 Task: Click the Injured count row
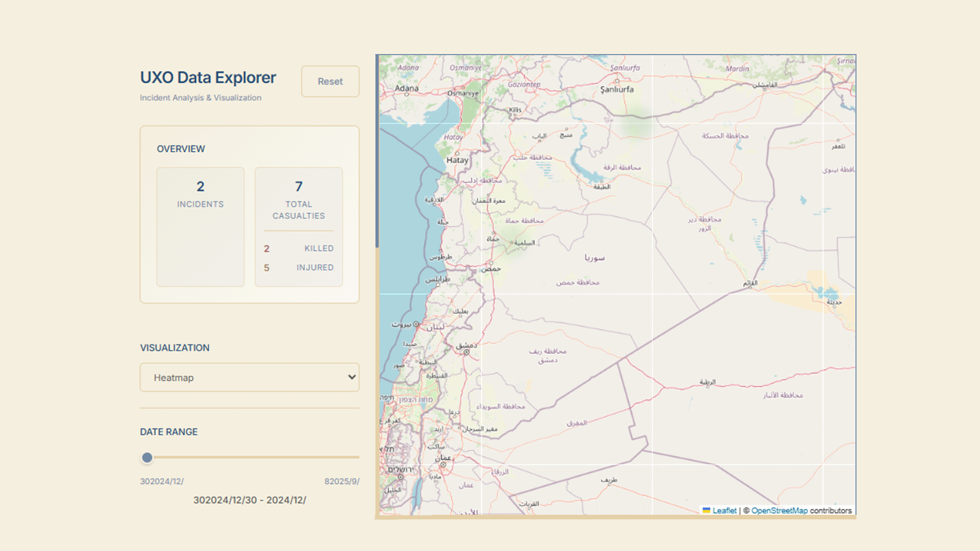299,268
